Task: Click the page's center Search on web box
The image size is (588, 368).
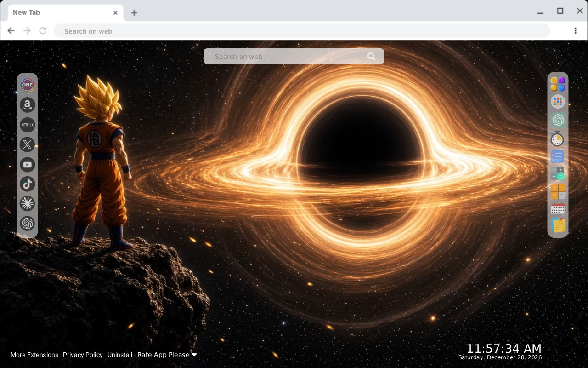Action: (x=294, y=57)
